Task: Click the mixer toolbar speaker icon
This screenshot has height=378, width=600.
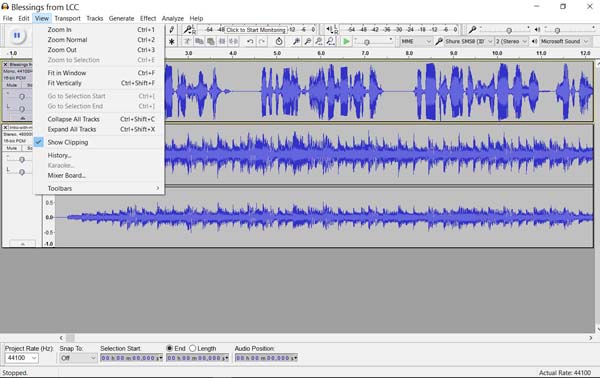Action: (537, 29)
